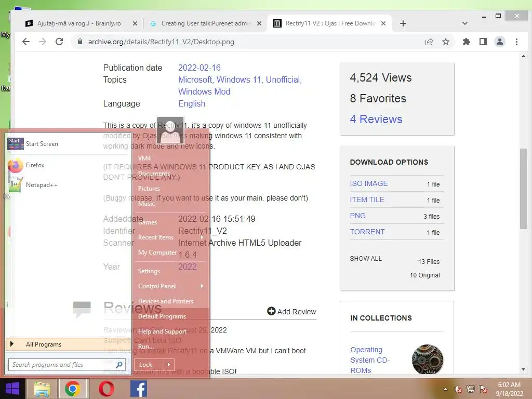The image size is (532, 399).
Task: Open the Chrome profile avatar
Action: [500, 42]
